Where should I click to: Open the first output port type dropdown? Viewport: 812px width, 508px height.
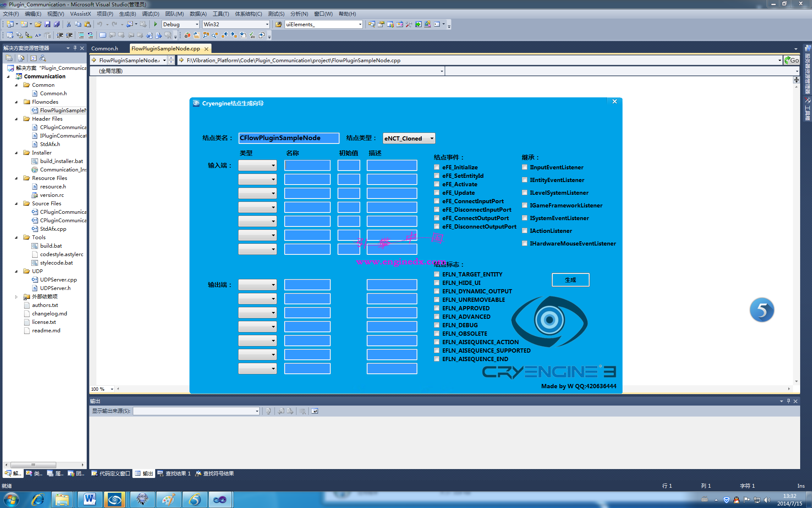tap(257, 285)
